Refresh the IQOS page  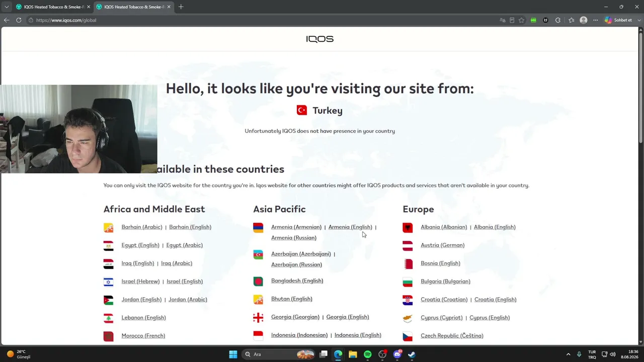point(19,20)
